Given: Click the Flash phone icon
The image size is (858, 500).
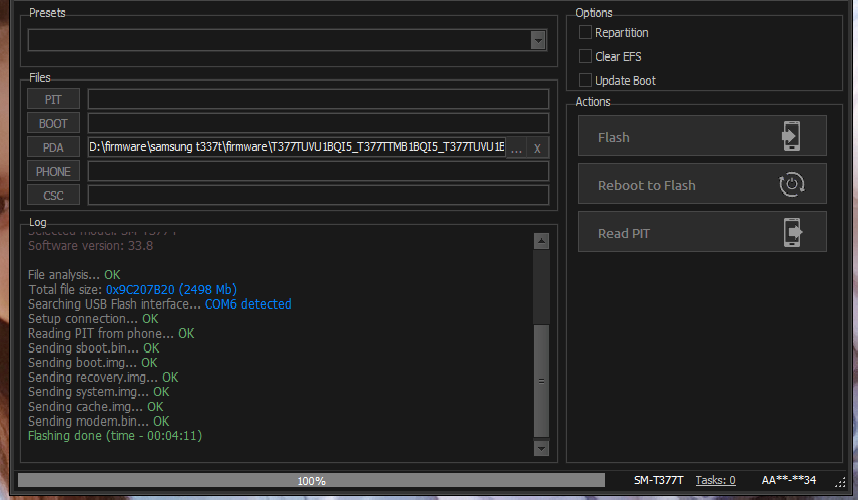Looking at the screenshot, I should (x=791, y=136).
